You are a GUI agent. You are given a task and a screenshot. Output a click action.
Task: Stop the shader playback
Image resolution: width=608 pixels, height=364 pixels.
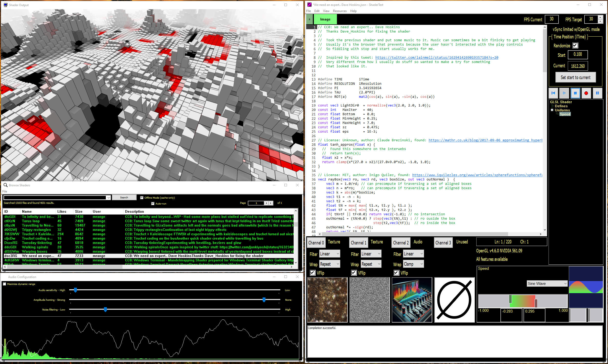point(575,93)
